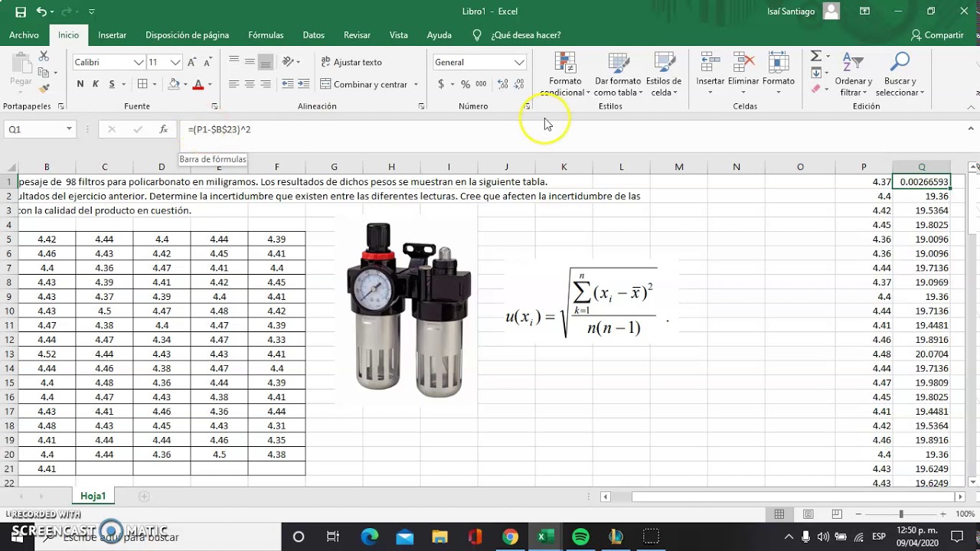The width and height of the screenshot is (980, 551).
Task: Click the ¿Qué desea hacer? search box
Action: point(526,35)
